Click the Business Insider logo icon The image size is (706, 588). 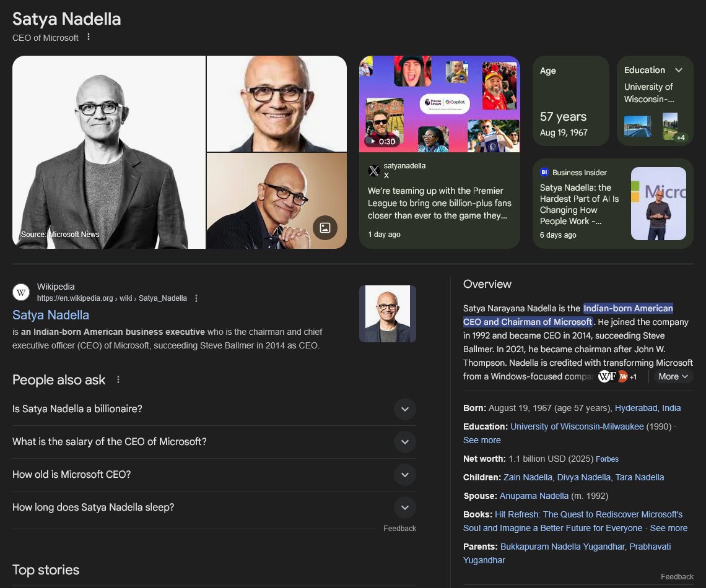544,172
